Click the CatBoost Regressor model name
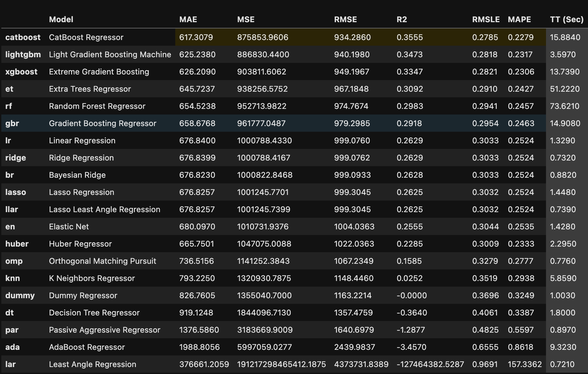Screen dimensions: 588x374 pos(86,37)
